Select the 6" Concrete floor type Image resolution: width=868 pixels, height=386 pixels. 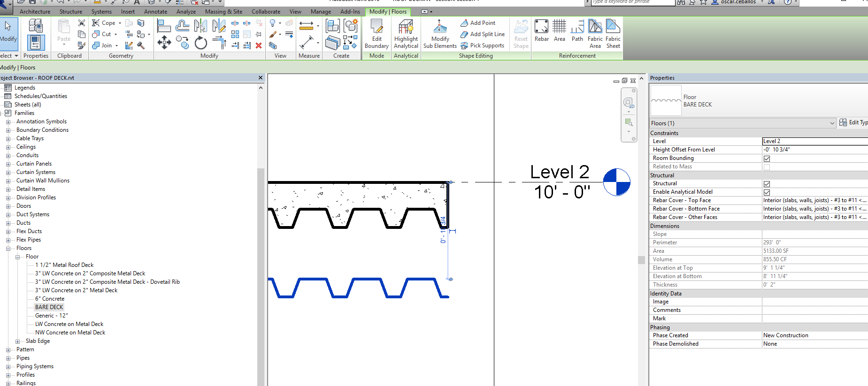[x=50, y=299]
